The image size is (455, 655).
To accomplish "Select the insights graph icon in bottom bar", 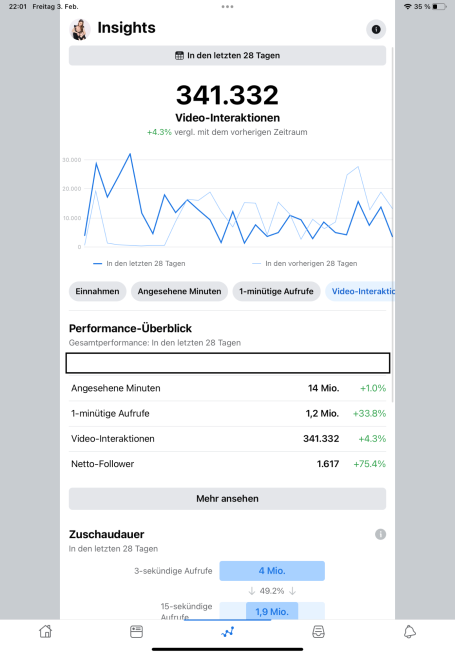I will click(x=228, y=632).
